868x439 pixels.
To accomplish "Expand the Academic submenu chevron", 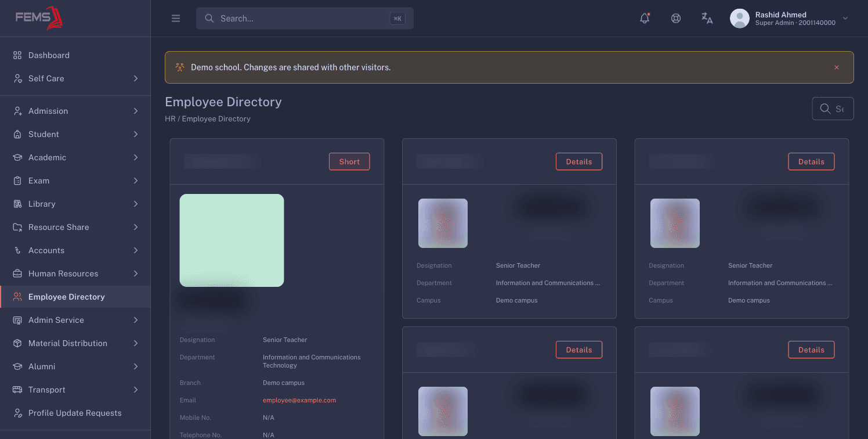I will click(136, 157).
